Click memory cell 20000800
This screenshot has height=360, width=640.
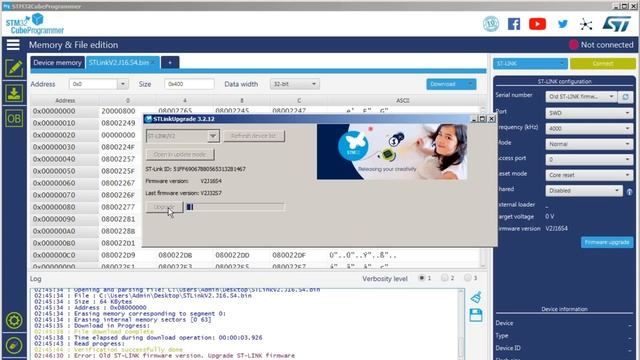click(x=118, y=111)
